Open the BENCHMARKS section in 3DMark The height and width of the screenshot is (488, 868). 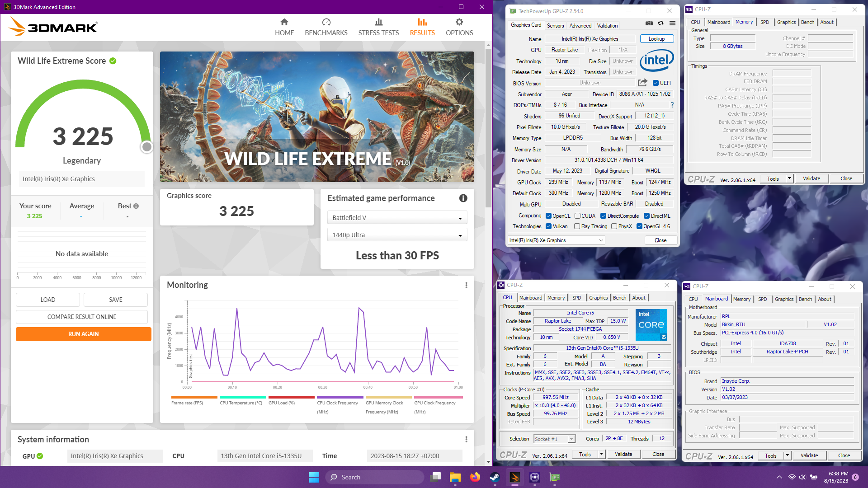(x=326, y=27)
